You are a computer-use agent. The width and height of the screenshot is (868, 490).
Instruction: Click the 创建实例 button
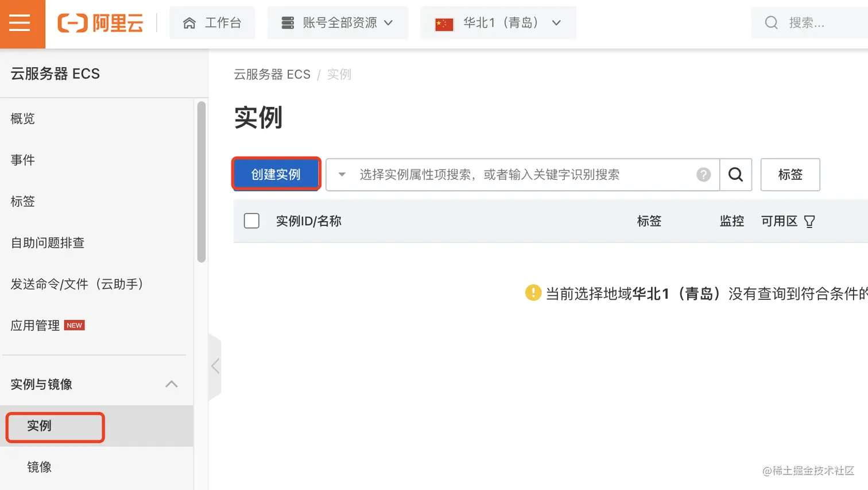tap(276, 174)
